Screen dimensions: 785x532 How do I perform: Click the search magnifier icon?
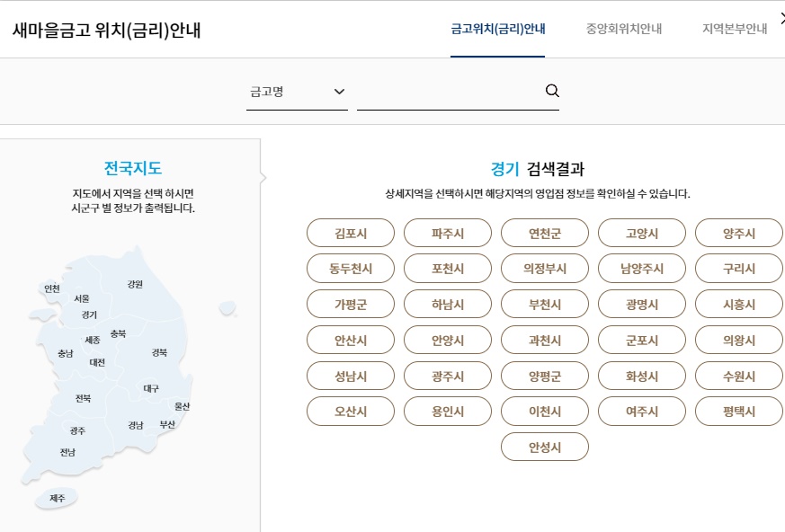click(551, 91)
